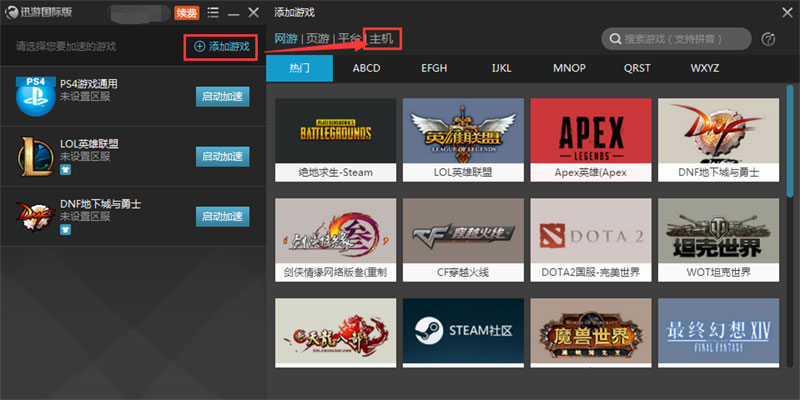The width and height of the screenshot is (800, 400).
Task: Open the help question-mark icon
Action: point(768,39)
